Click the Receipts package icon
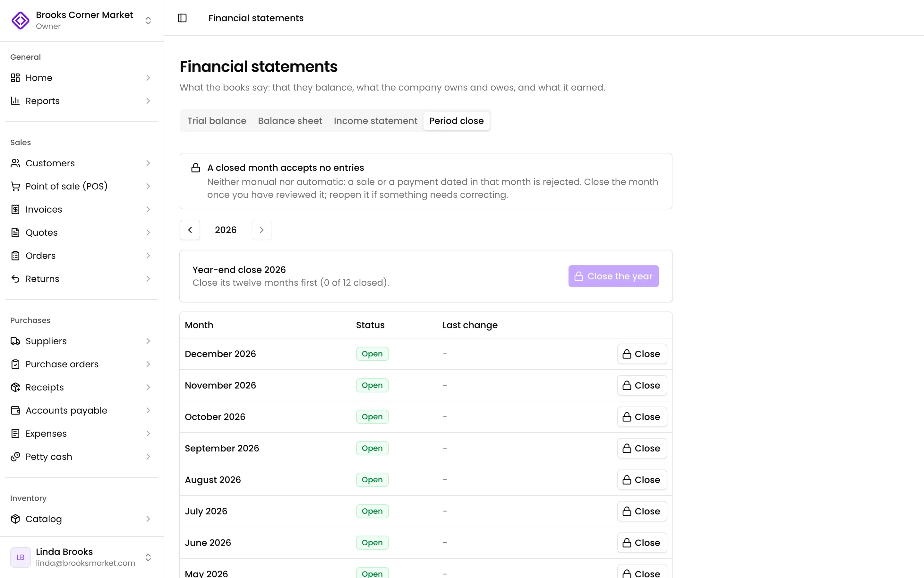 click(15, 387)
